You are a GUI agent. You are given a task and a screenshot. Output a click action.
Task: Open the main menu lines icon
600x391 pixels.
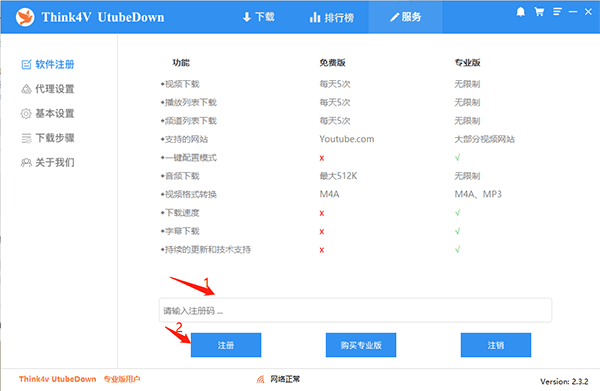click(557, 12)
